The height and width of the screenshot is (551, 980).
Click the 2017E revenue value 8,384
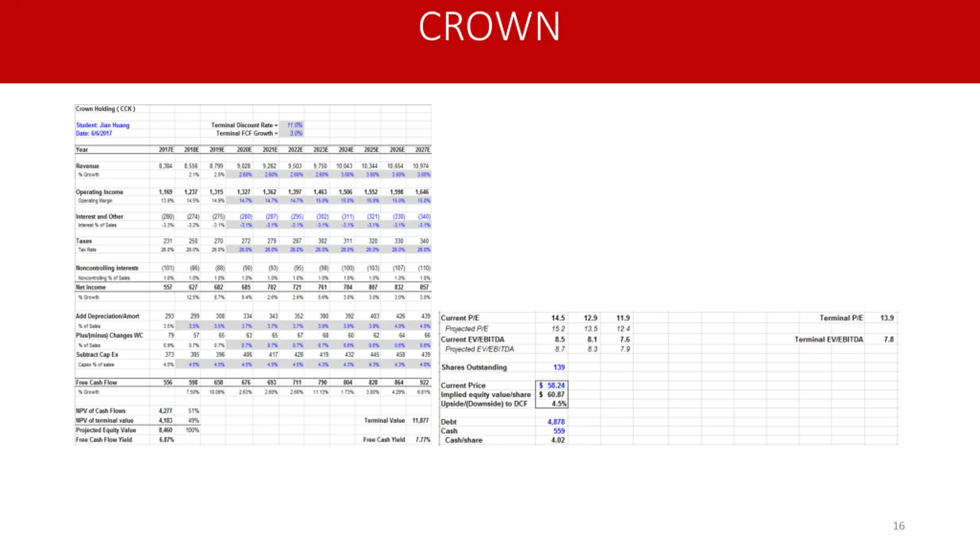(165, 166)
